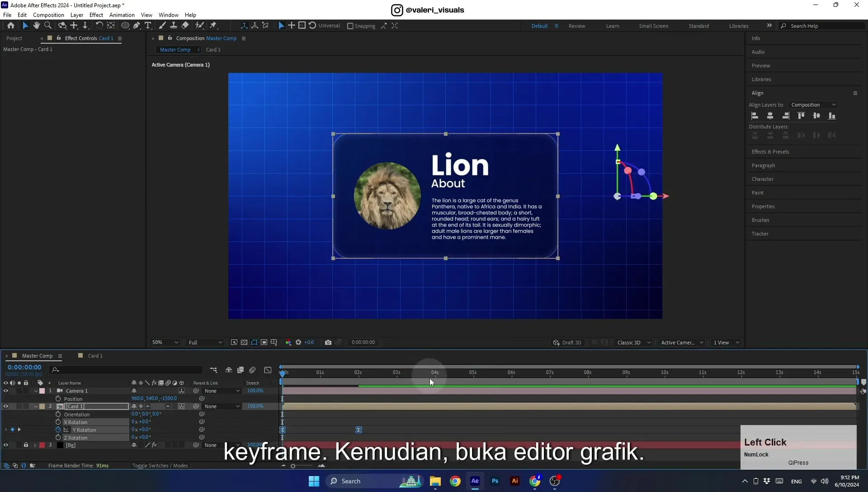This screenshot has width=868, height=492.
Task: Open the Graph Editor button in timeline
Action: tap(268, 370)
